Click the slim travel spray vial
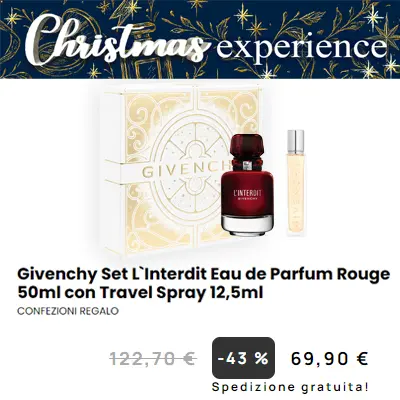The image size is (400, 400). click(x=295, y=183)
